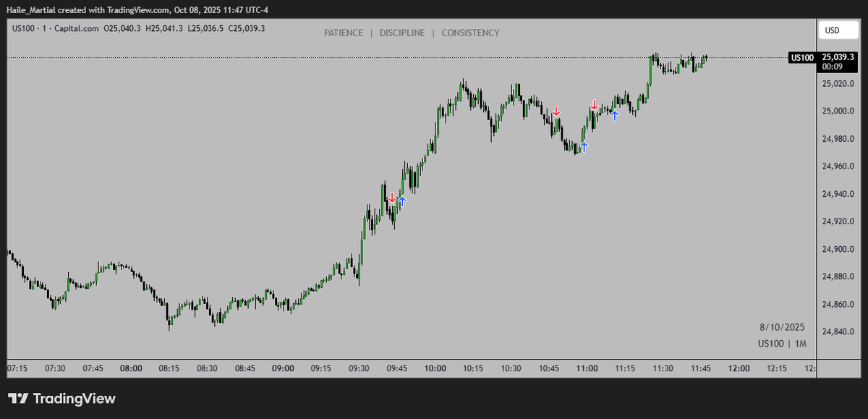Click the red arrow marker near 11:00
868x419 pixels.
(595, 103)
